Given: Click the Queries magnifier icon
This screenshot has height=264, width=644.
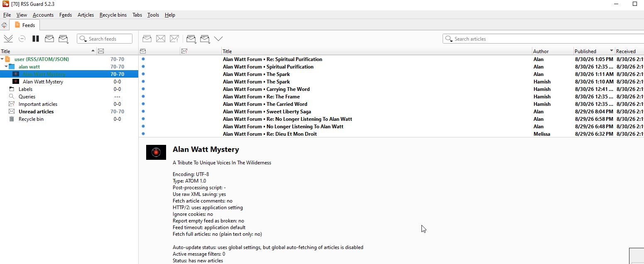Looking at the screenshot, I should point(12,96).
